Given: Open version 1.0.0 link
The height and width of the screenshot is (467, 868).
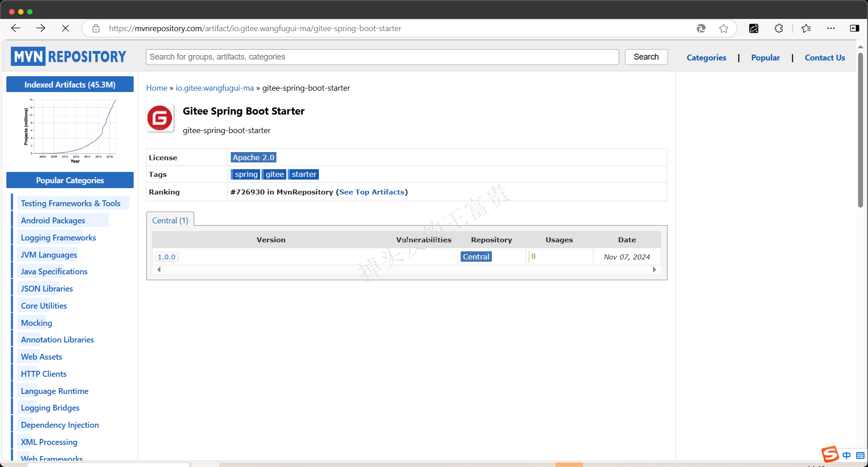Looking at the screenshot, I should (x=166, y=257).
